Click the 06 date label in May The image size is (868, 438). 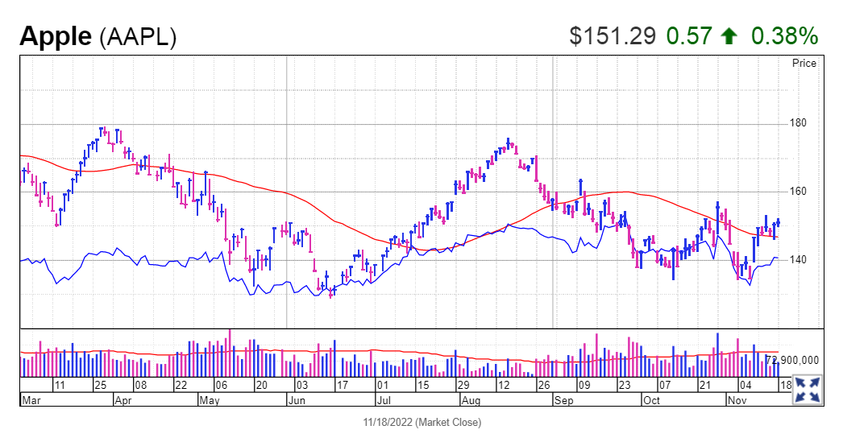222,385
